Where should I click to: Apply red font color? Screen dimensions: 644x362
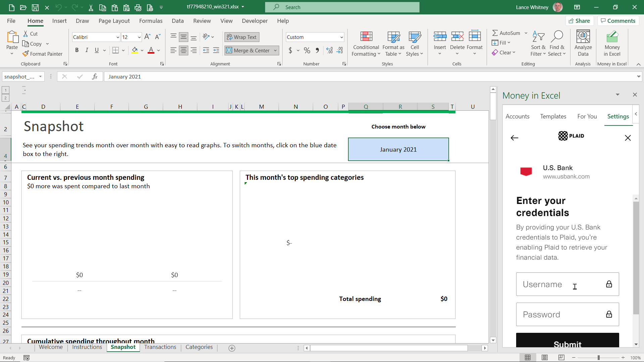click(x=151, y=50)
